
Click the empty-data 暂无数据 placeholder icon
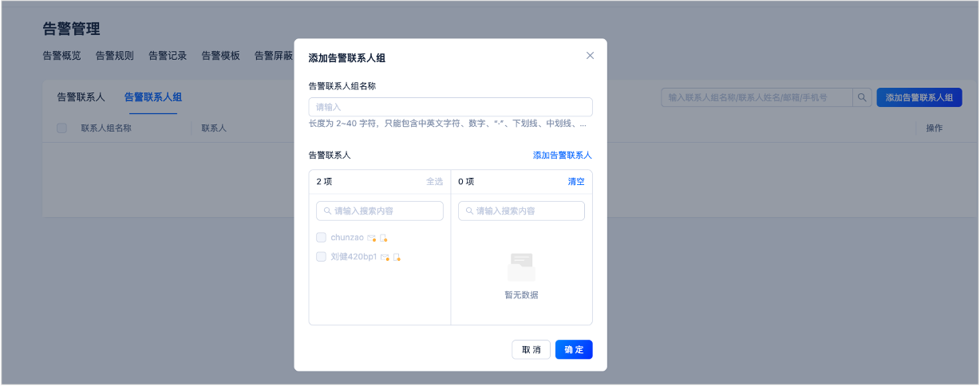point(521,266)
